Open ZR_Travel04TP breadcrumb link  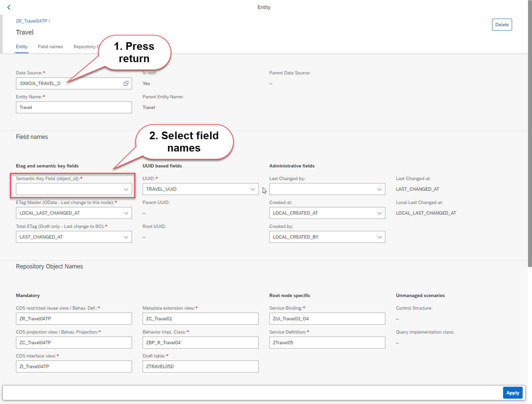[x=32, y=21]
